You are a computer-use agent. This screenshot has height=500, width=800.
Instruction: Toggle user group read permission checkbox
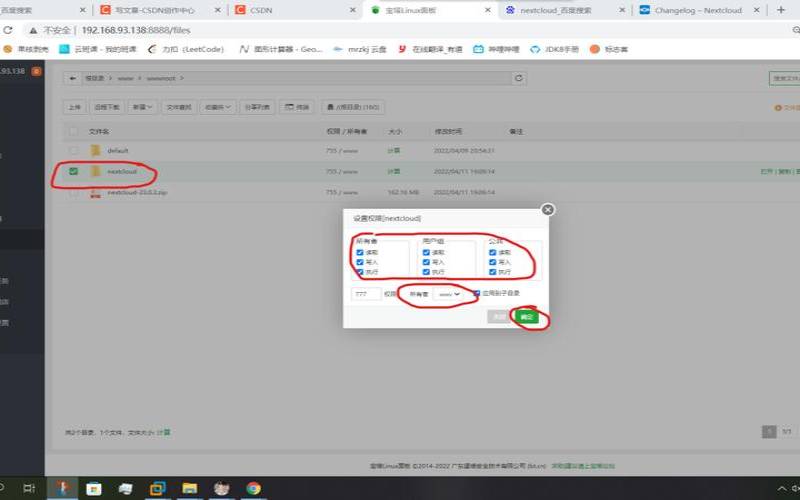tap(426, 253)
